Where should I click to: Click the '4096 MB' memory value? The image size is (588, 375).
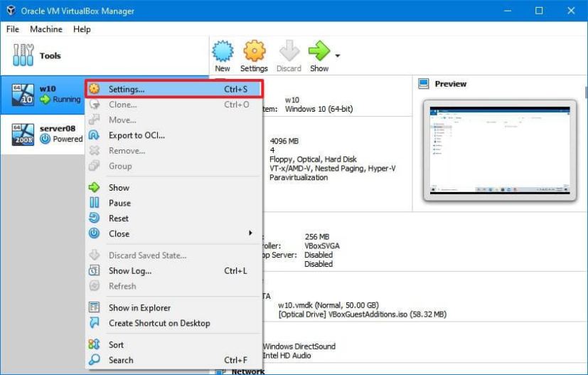pyautogui.click(x=284, y=141)
